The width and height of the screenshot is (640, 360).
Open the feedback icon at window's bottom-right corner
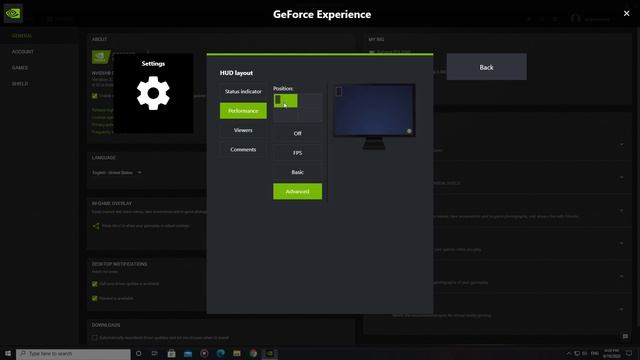[x=625, y=336]
